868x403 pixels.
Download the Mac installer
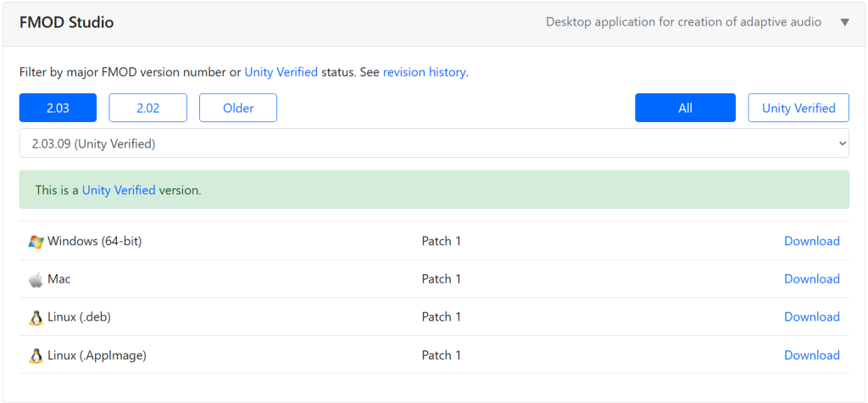[x=812, y=279]
